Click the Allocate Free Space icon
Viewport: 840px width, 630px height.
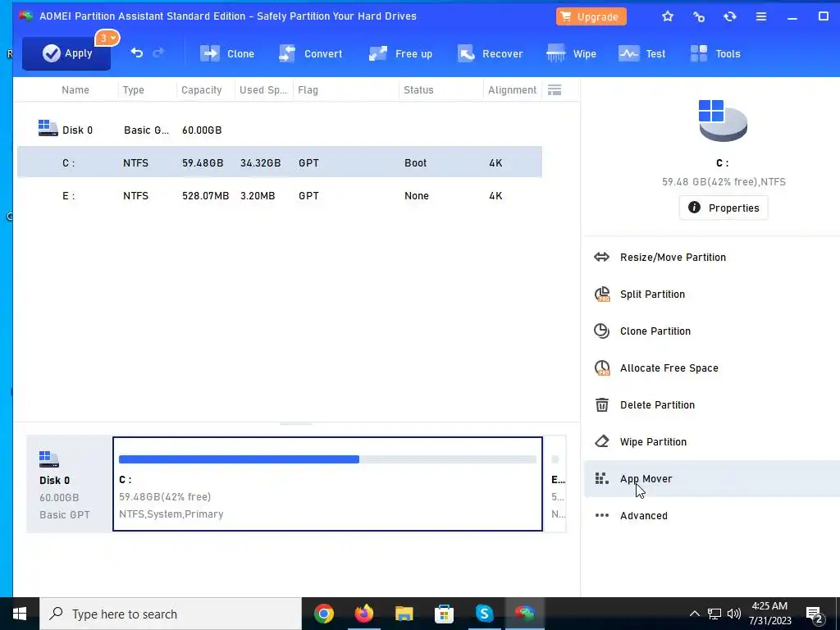click(x=602, y=368)
